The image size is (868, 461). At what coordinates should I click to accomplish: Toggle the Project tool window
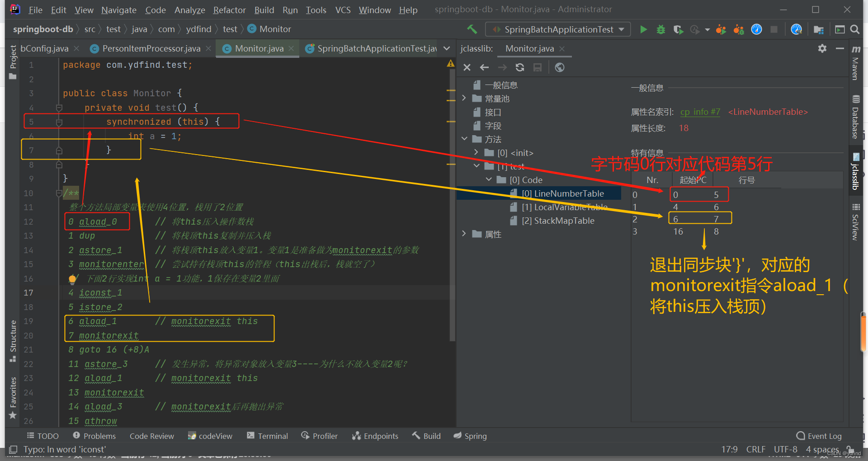click(x=13, y=62)
